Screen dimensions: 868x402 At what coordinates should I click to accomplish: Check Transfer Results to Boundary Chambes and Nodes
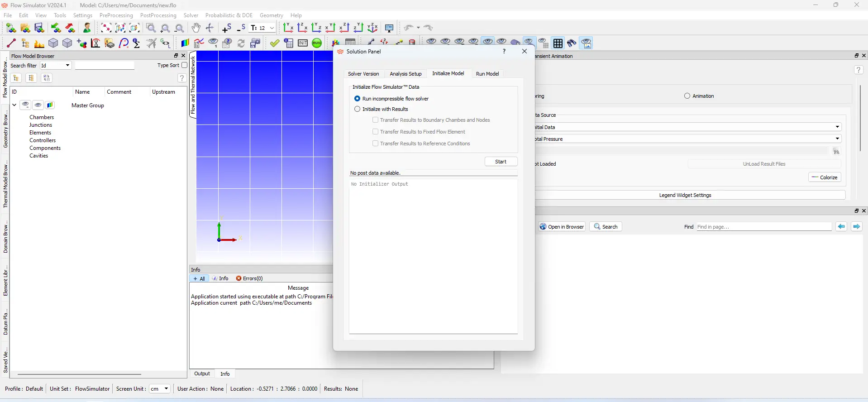click(375, 120)
